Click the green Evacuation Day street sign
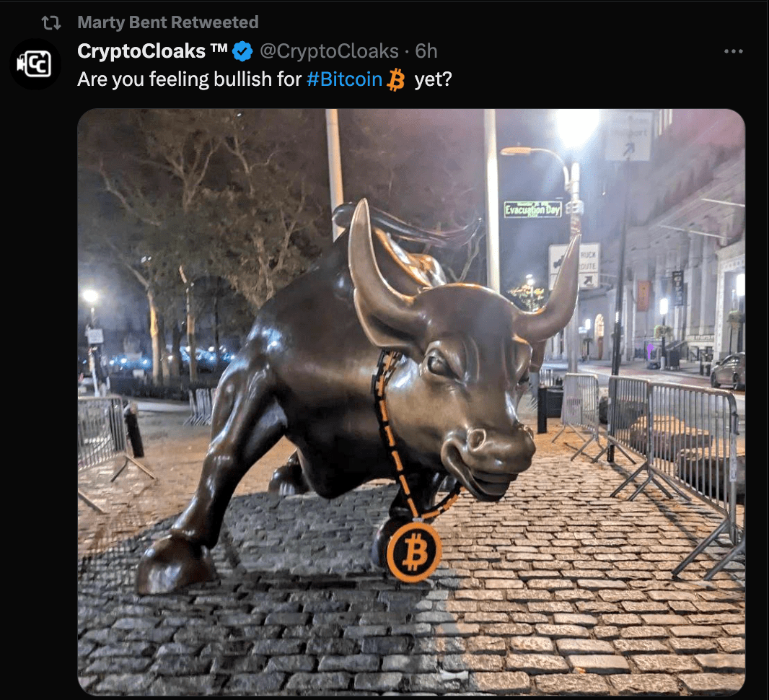 click(x=532, y=209)
